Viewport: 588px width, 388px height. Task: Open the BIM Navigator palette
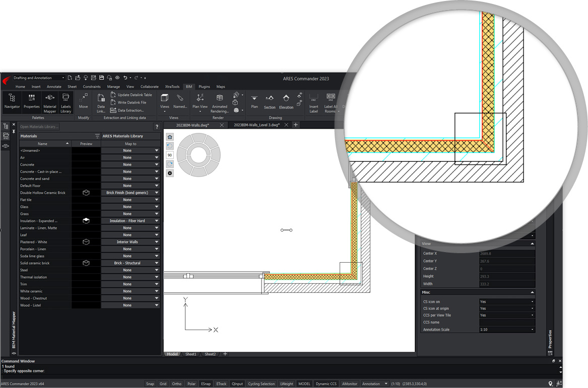[12, 102]
